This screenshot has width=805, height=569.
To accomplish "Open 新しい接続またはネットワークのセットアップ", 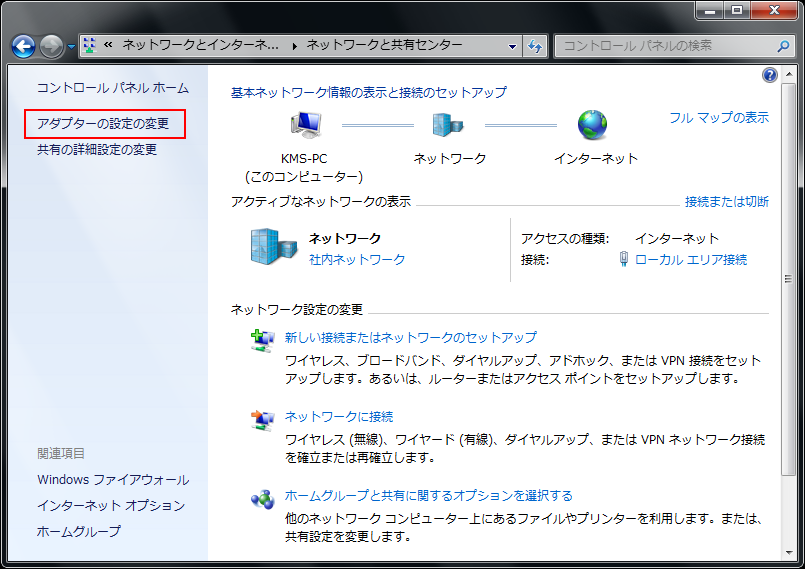I will [x=411, y=337].
